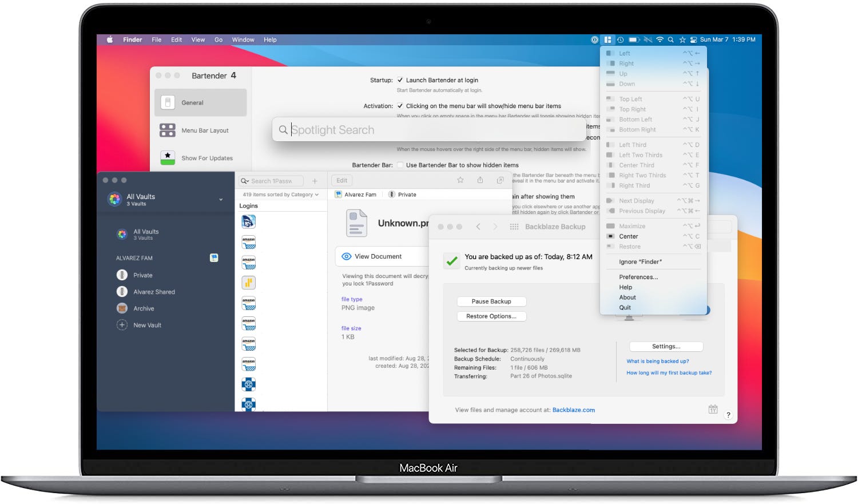The height and width of the screenshot is (504, 858).
Task: Open the Go menu in menu bar
Action: coord(219,39)
